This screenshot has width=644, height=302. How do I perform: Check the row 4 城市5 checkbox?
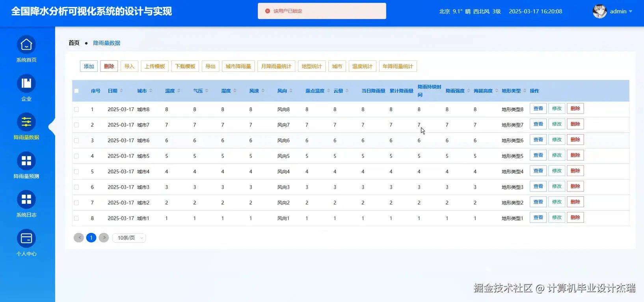[76, 156]
